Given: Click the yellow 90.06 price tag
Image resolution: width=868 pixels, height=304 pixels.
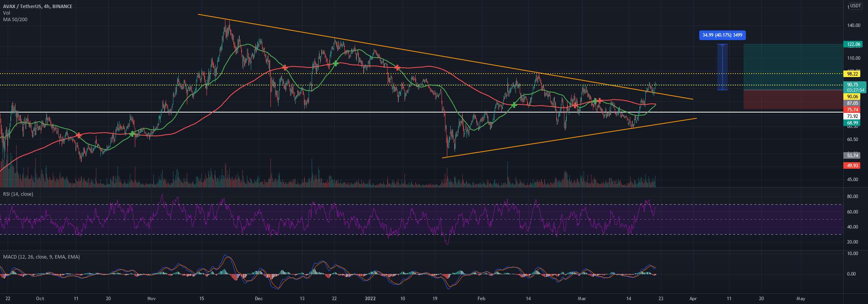Looking at the screenshot, I should coord(852,96).
